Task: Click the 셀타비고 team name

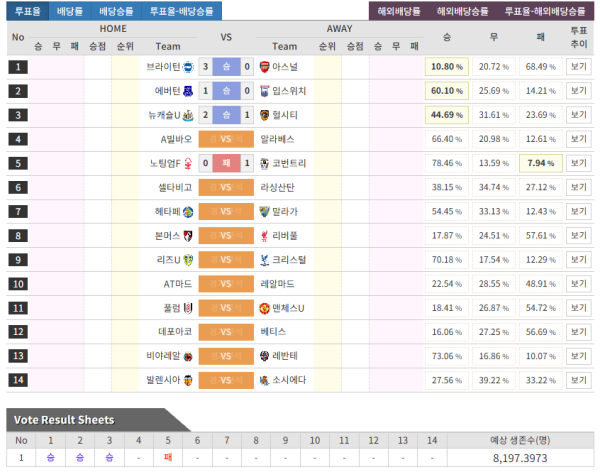Action: click(175, 188)
